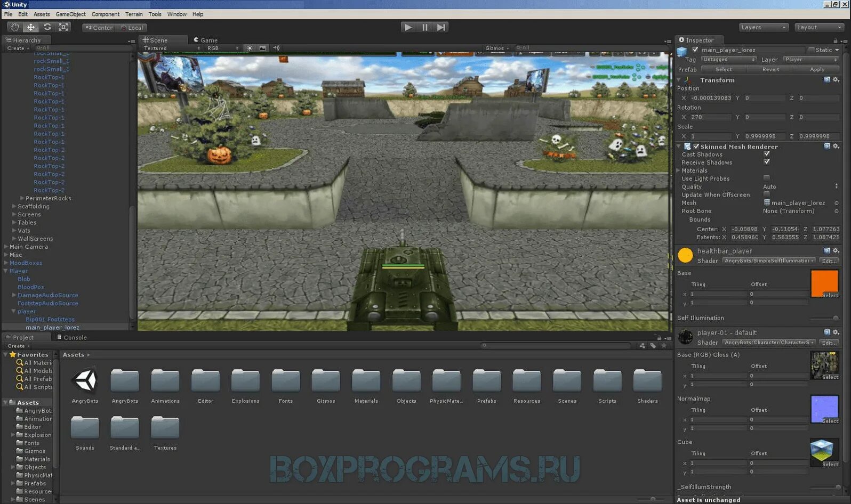Screen dimensions: 851x504
Task: Click save search star icon in Project
Action: coord(664,346)
